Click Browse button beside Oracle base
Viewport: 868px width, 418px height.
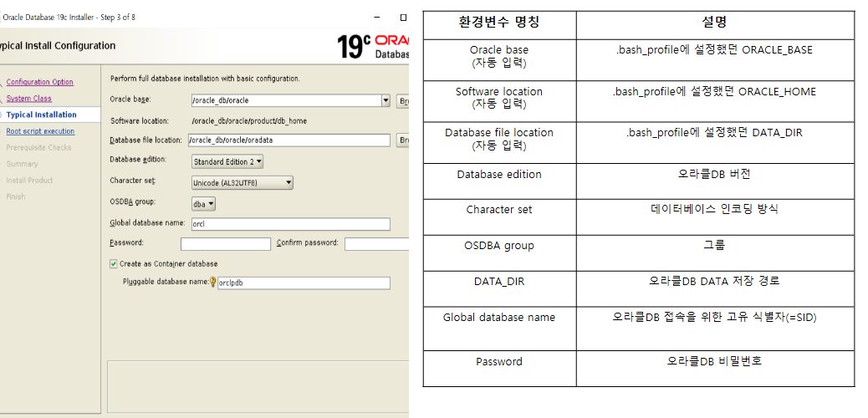tap(403, 101)
